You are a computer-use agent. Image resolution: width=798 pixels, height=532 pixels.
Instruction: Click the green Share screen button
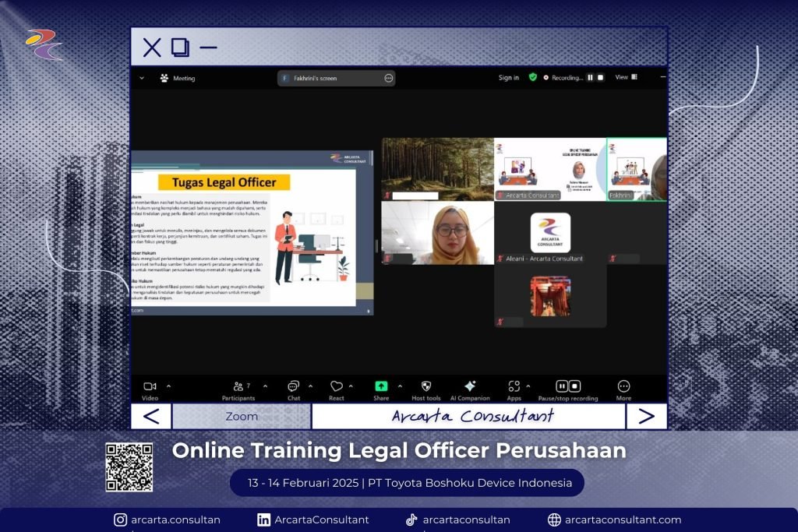(x=381, y=386)
